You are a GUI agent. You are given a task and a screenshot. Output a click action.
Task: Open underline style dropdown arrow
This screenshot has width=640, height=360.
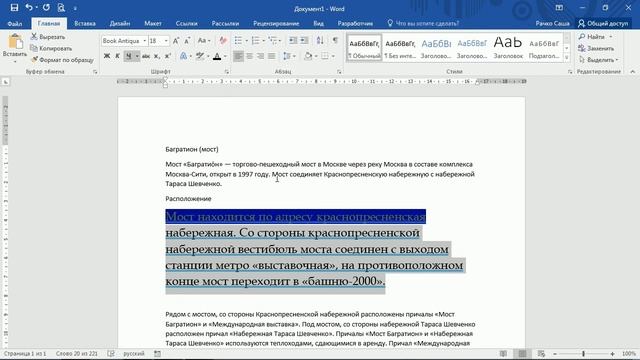(137, 56)
